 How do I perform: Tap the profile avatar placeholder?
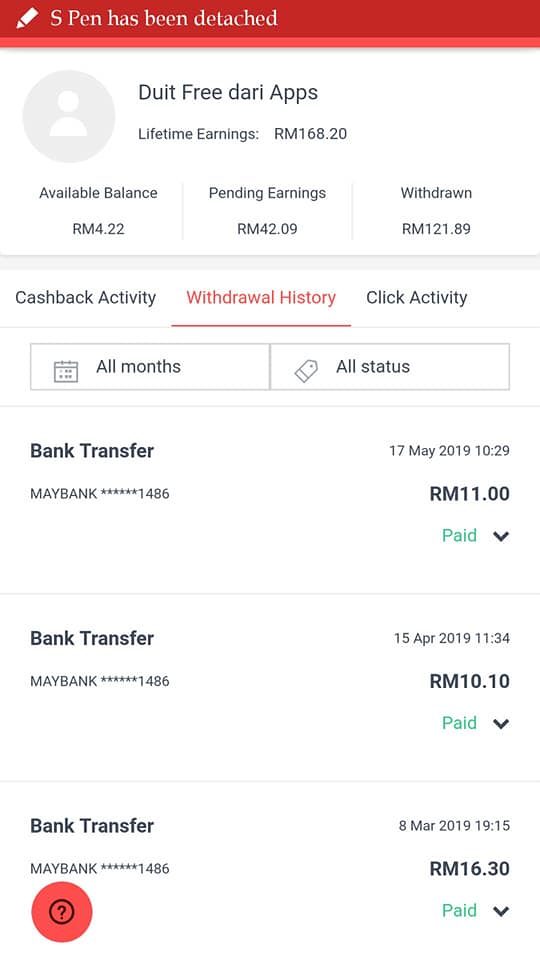69,116
